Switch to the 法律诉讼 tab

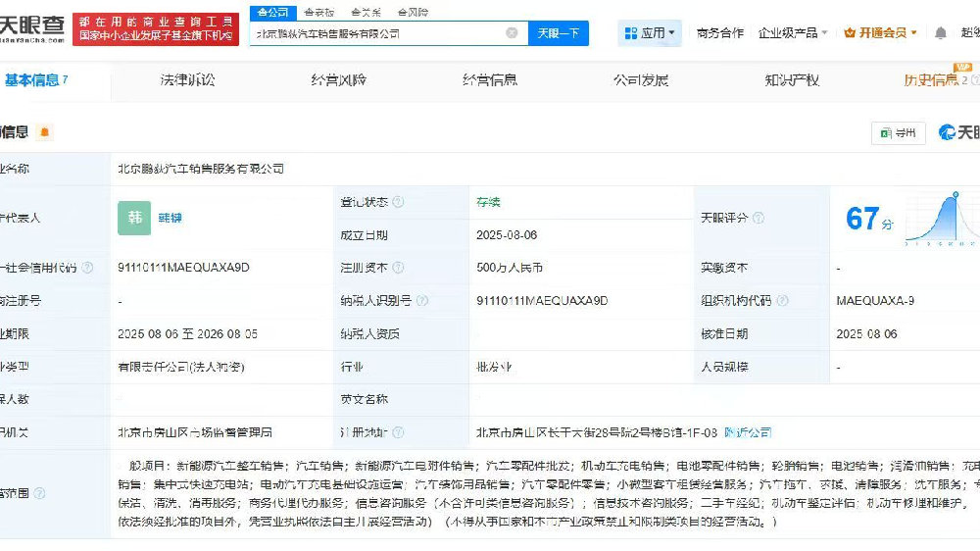coord(187,80)
